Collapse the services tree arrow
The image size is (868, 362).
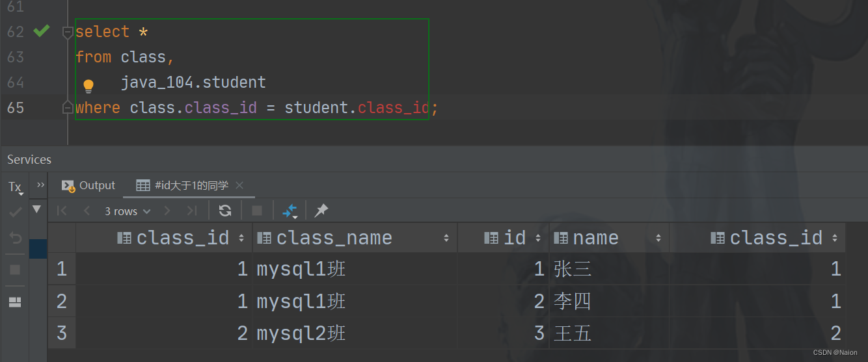click(37, 209)
